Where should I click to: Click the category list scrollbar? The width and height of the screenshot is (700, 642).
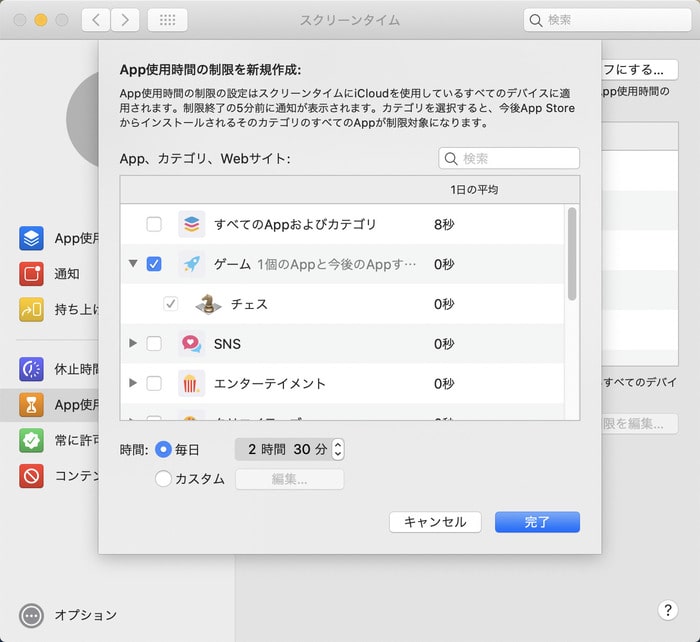(x=572, y=254)
